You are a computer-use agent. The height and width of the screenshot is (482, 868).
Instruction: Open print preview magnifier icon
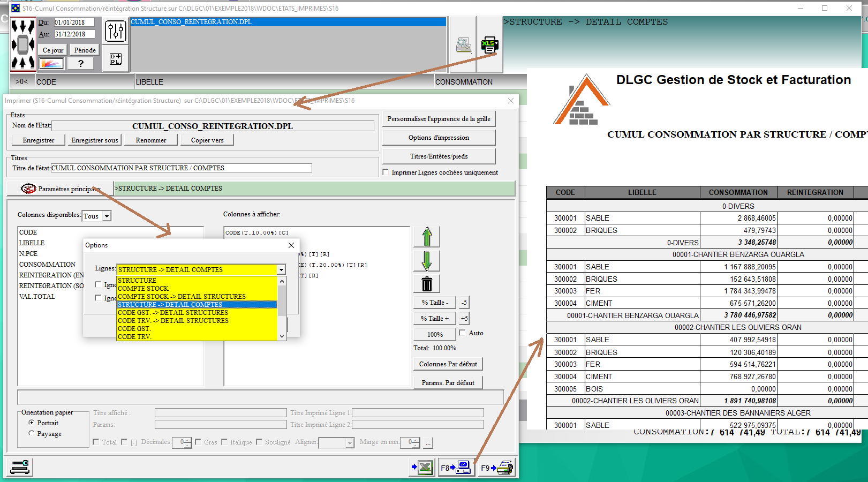pos(464,46)
